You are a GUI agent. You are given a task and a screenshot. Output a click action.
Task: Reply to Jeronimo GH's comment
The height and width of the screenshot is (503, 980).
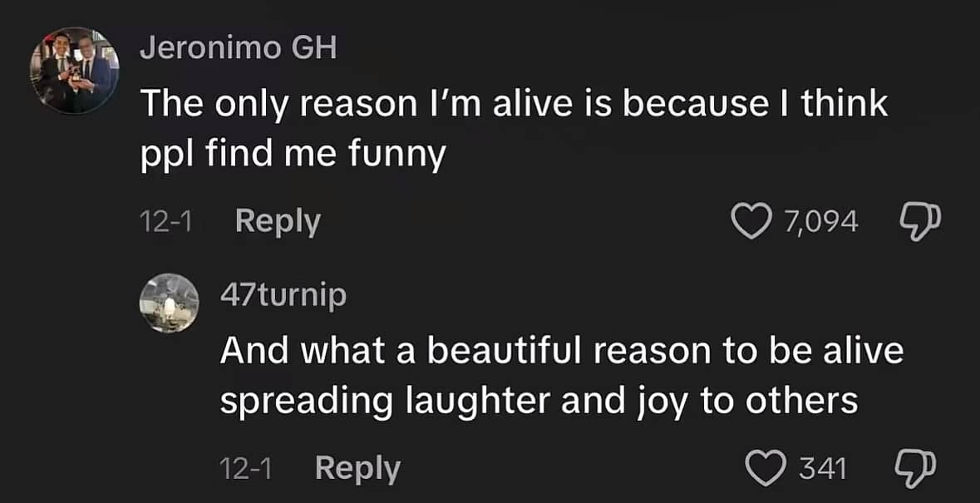tap(278, 222)
